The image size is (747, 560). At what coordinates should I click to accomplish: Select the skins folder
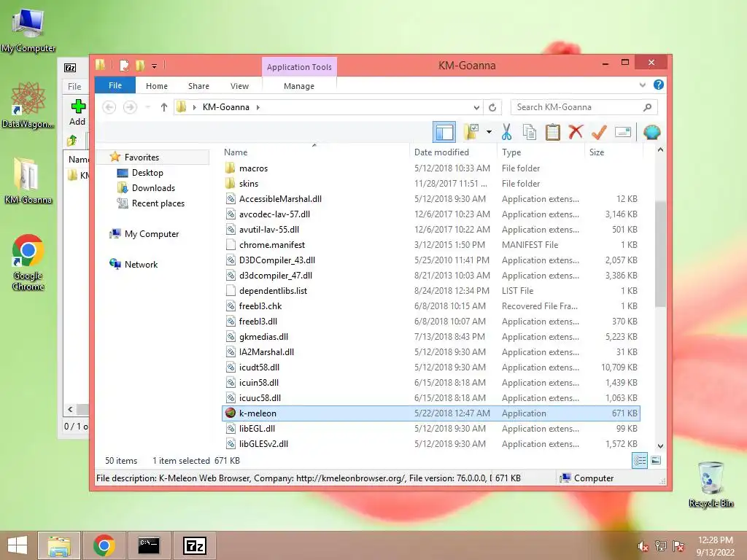430,183
